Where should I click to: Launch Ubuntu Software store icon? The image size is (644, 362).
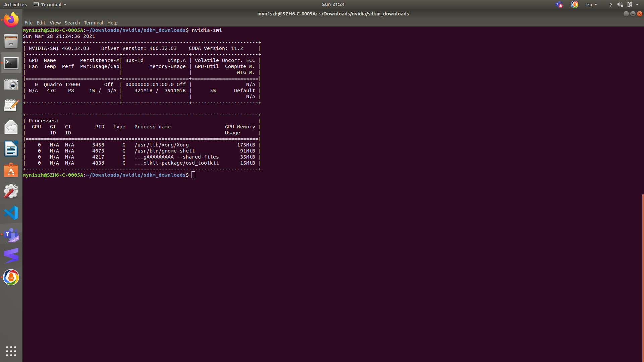pyautogui.click(x=11, y=170)
